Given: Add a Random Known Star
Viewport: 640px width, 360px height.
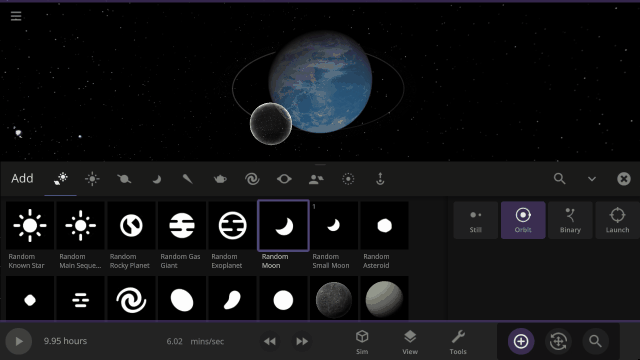Looking at the screenshot, I should (x=30, y=225).
